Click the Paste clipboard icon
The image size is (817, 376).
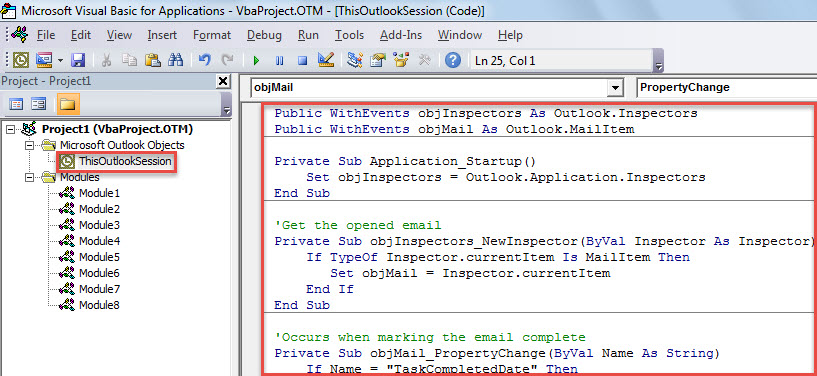pyautogui.click(x=152, y=60)
